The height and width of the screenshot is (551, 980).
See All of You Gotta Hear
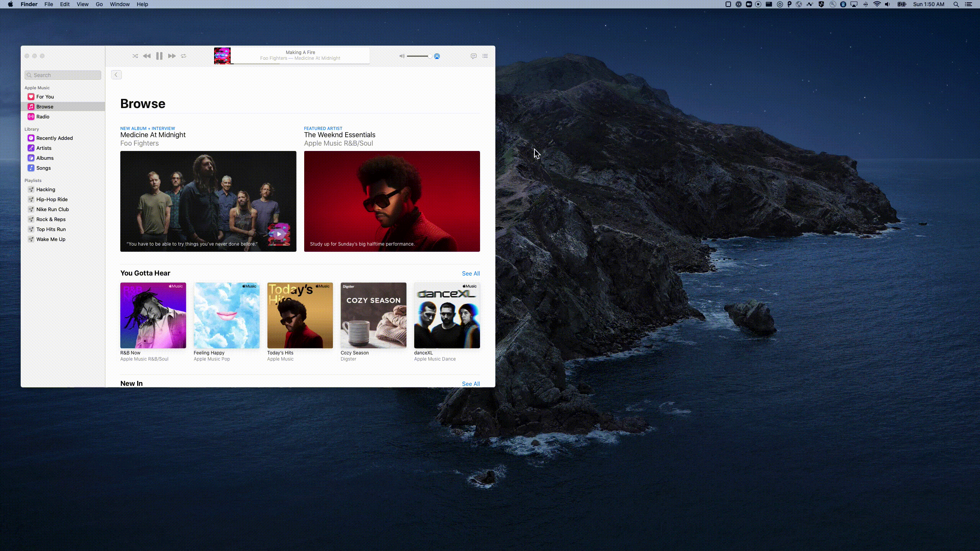pos(470,274)
